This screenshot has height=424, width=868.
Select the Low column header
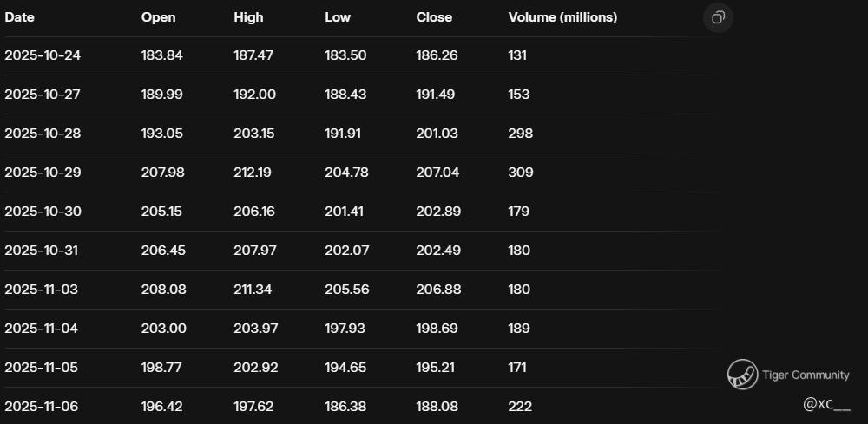tap(338, 17)
